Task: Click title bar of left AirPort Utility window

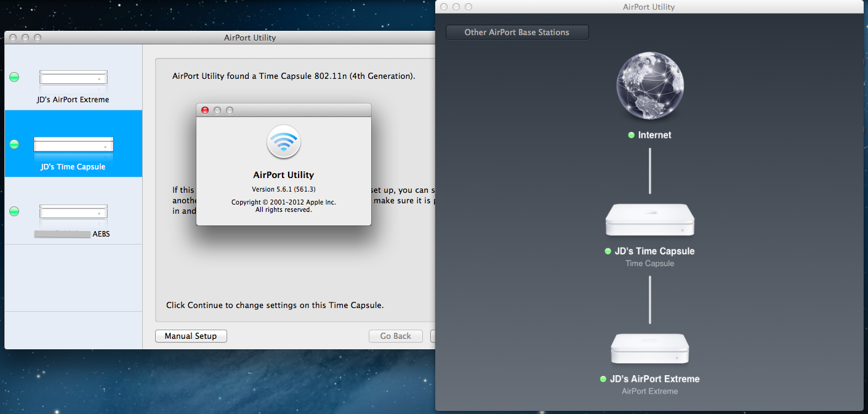Action: tap(220, 38)
